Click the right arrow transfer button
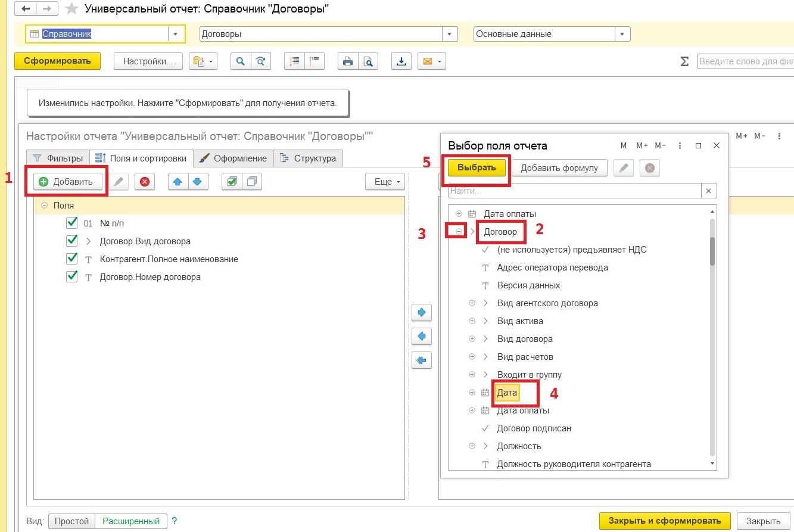Image resolution: width=794 pixels, height=532 pixels. coord(422,312)
